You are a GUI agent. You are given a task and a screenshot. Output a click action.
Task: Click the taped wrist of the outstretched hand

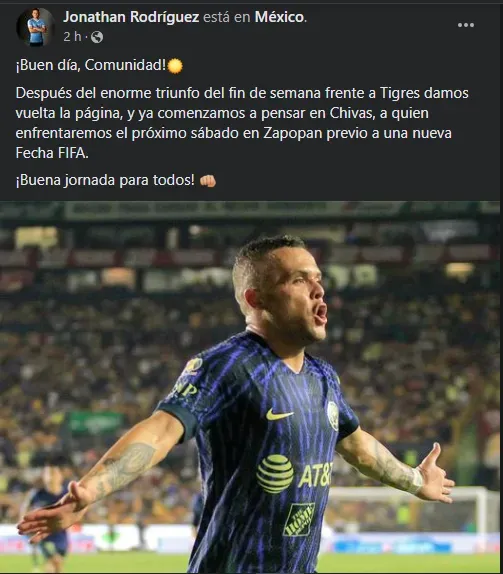click(416, 480)
